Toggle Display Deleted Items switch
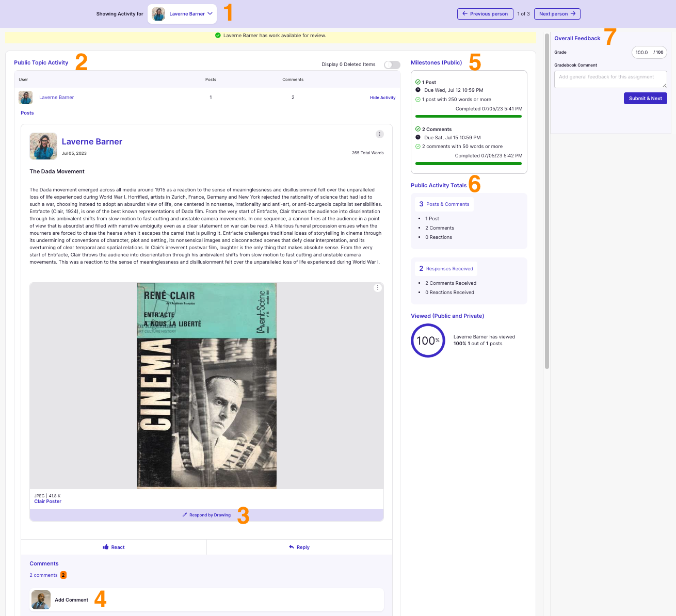This screenshot has height=616, width=676. (392, 64)
